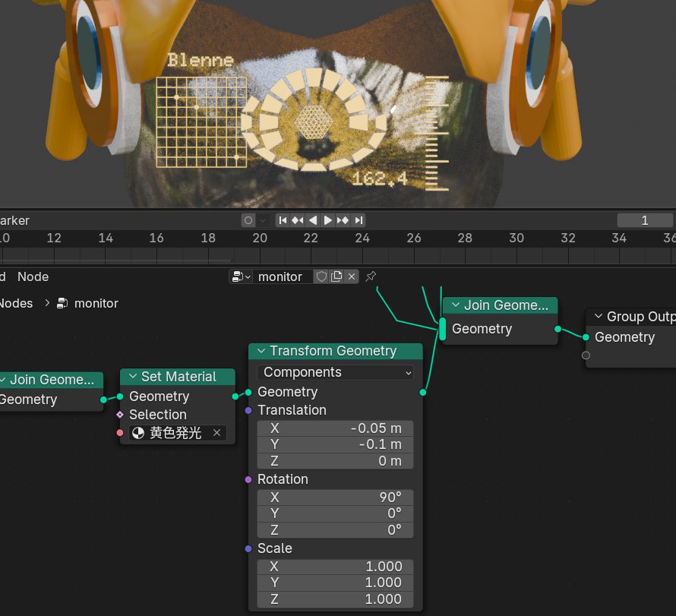Collapse the Transform Geometry node
The image size is (676, 616).
(x=261, y=351)
